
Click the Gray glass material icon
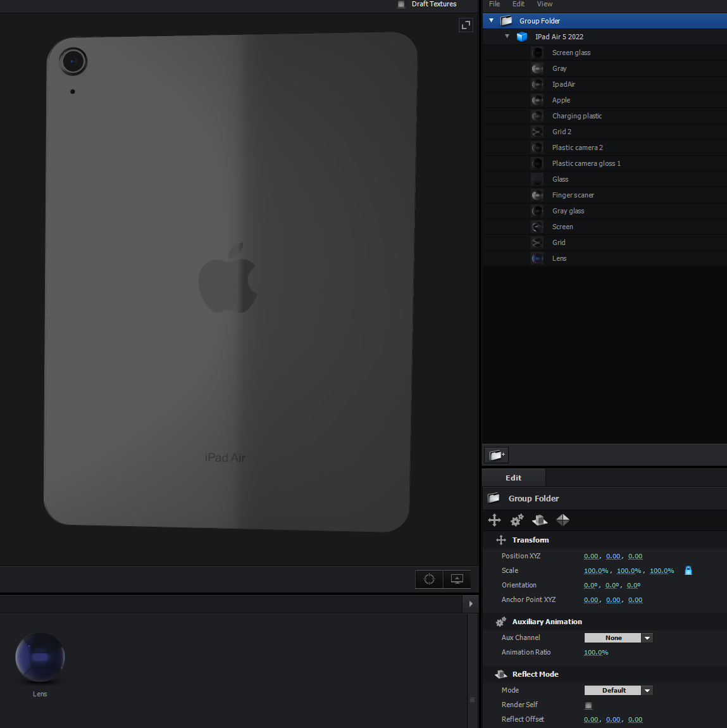pyautogui.click(x=537, y=211)
